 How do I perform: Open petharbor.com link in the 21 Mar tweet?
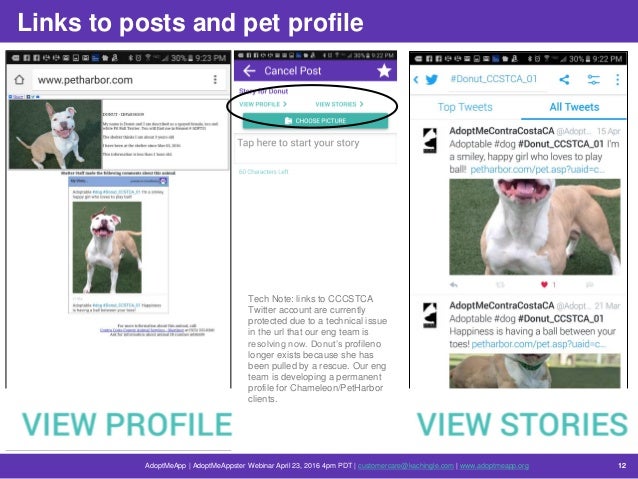(x=538, y=344)
